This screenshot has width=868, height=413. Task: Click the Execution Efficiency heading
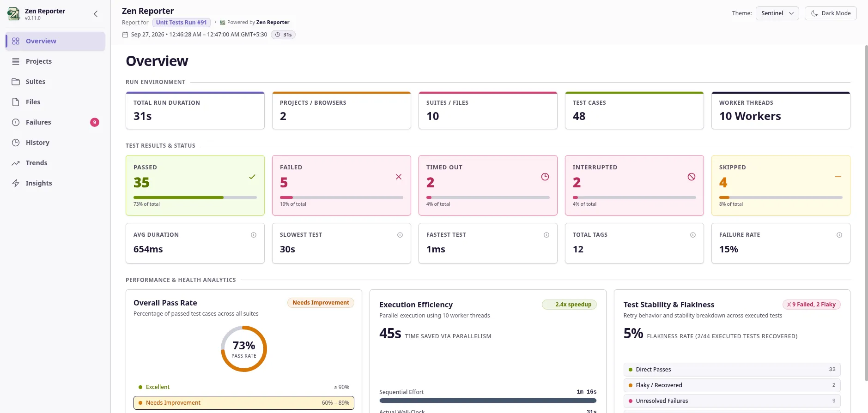click(416, 305)
